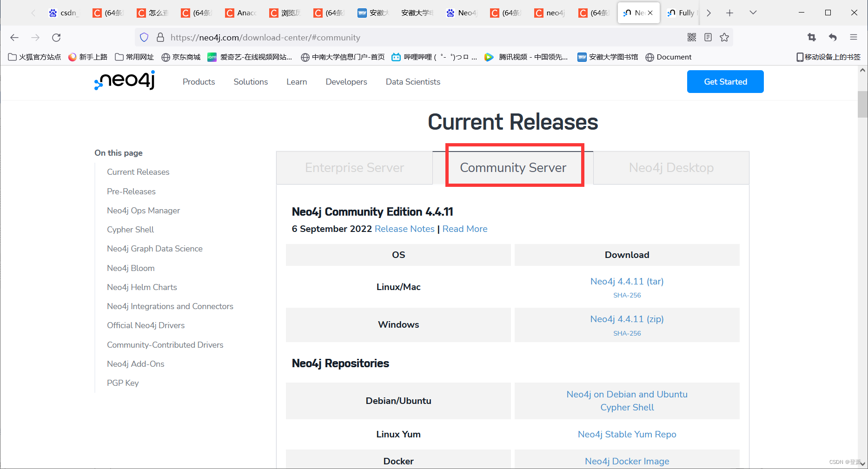This screenshot has width=868, height=469.
Task: Jump to Official Neo4j Drivers section
Action: click(146, 325)
